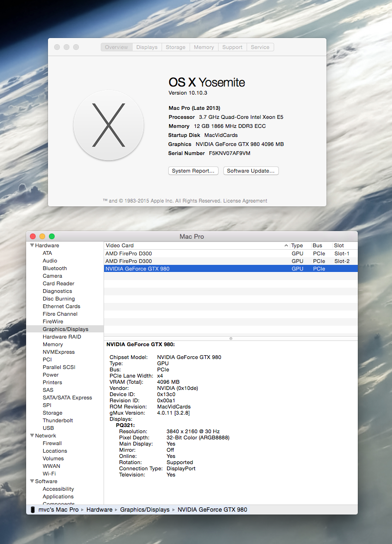This screenshot has width=392, height=544.
Task: Toggle sort arrow on Video Card column
Action: click(286, 246)
